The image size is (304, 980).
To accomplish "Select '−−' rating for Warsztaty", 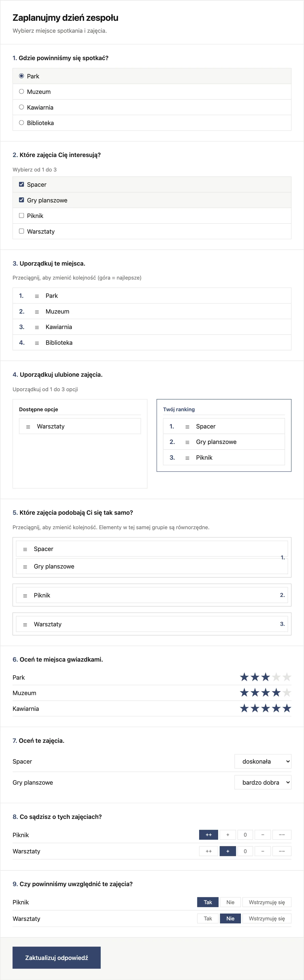I will (x=282, y=851).
